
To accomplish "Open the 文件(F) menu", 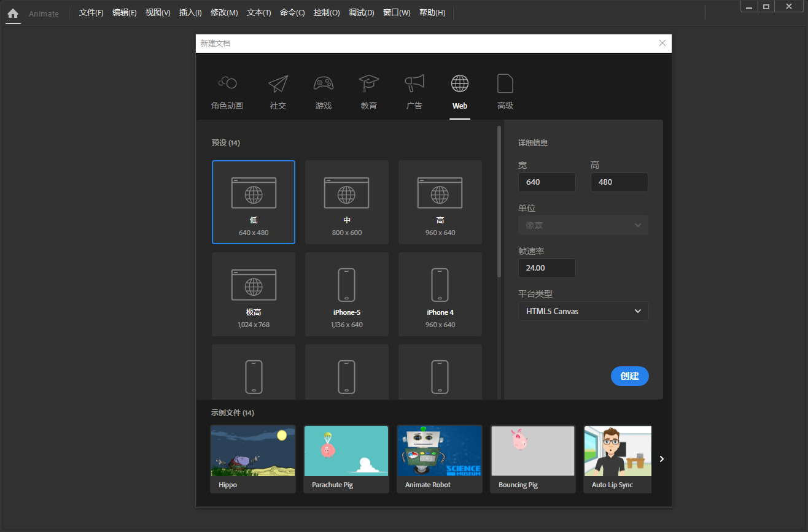I will (x=91, y=13).
